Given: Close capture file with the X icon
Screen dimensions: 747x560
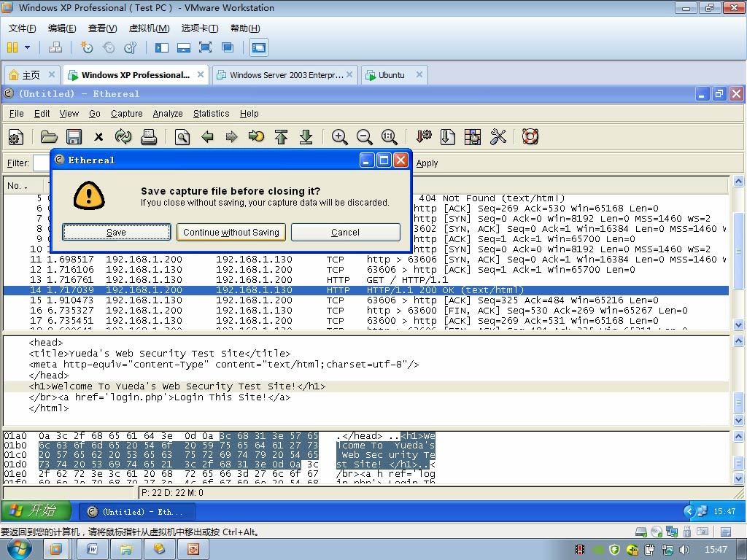Looking at the screenshot, I should (x=98, y=137).
